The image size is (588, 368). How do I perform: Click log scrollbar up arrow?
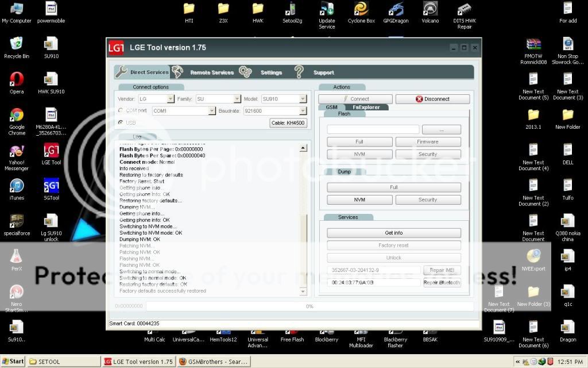pyautogui.click(x=303, y=148)
